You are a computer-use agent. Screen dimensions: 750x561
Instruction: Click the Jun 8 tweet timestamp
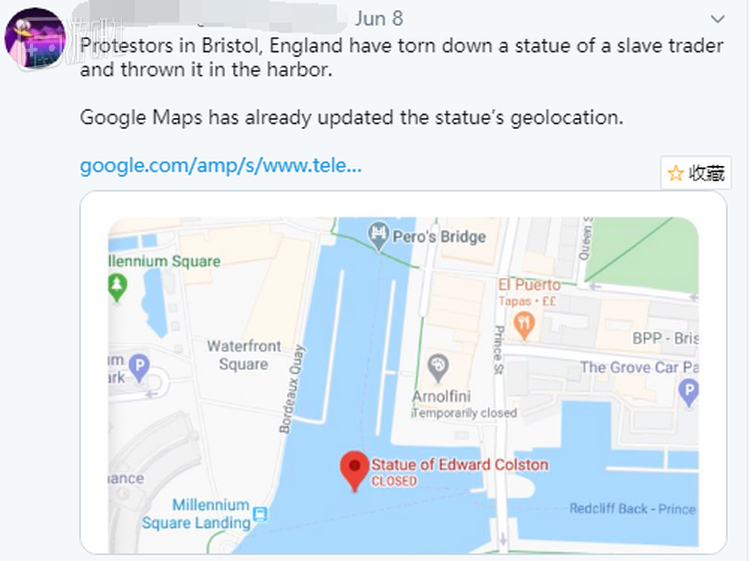pos(378,19)
